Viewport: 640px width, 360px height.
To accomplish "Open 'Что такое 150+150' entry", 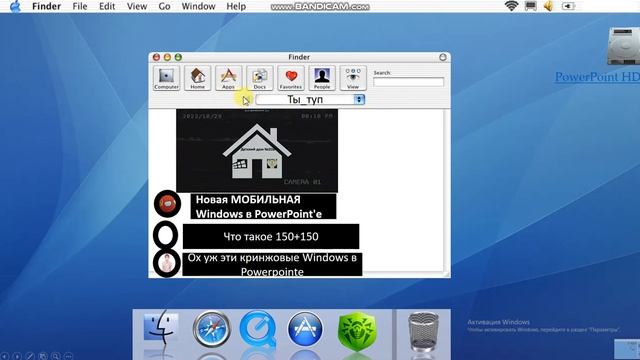I will [x=271, y=236].
